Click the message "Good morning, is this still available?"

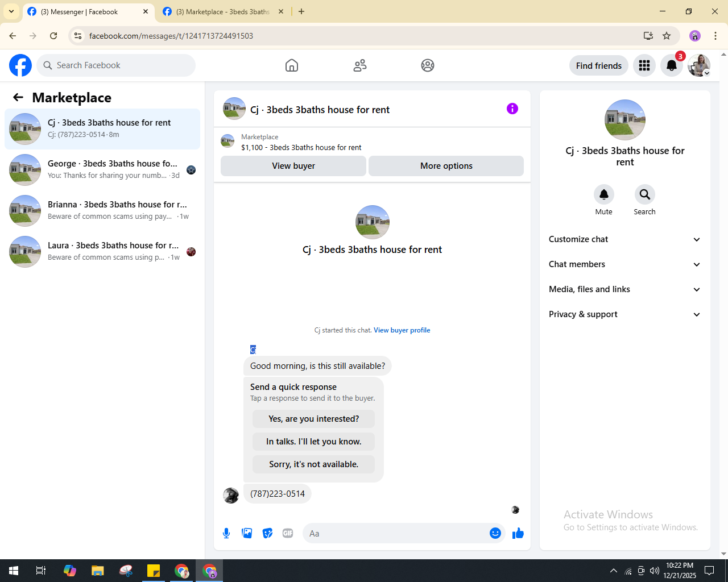click(x=317, y=366)
